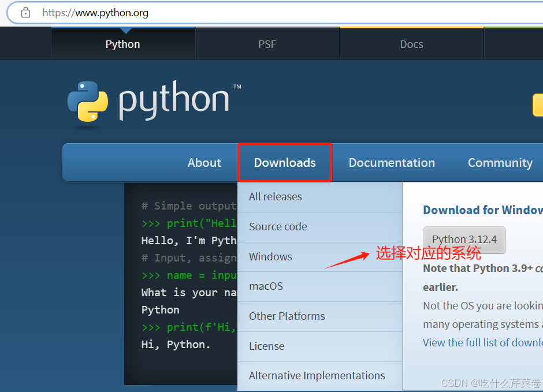Open the Documentation menu
The width and height of the screenshot is (543, 392).
click(x=392, y=163)
